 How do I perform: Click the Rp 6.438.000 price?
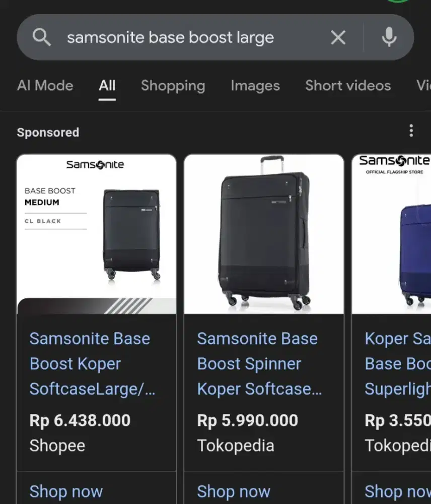tap(80, 420)
